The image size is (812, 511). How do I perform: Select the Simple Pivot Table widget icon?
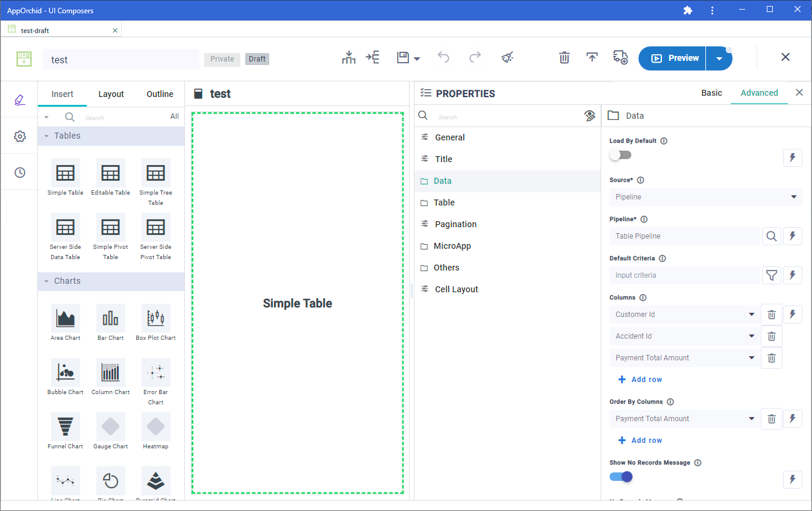coord(110,227)
